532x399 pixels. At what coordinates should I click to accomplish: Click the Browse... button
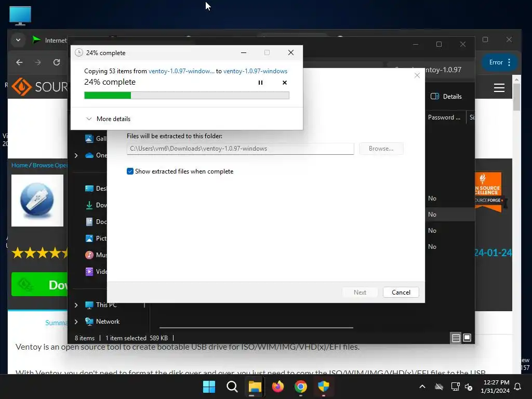pyautogui.click(x=381, y=149)
